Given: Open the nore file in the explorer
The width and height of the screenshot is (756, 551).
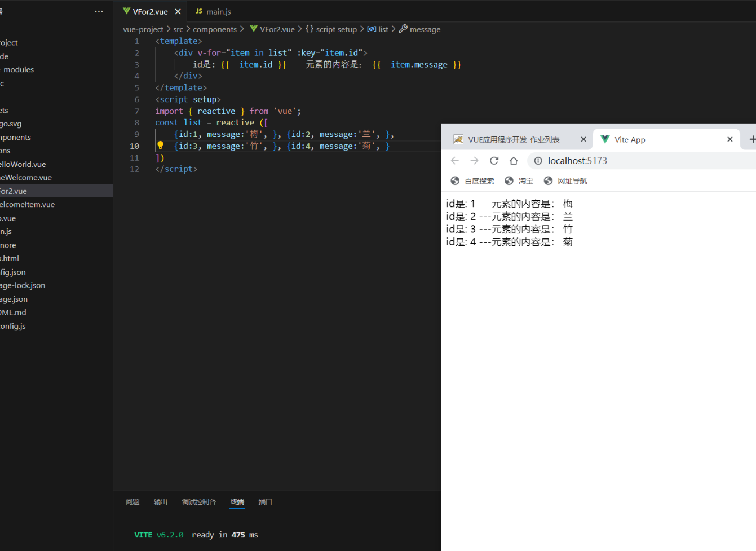Looking at the screenshot, I should [x=8, y=245].
